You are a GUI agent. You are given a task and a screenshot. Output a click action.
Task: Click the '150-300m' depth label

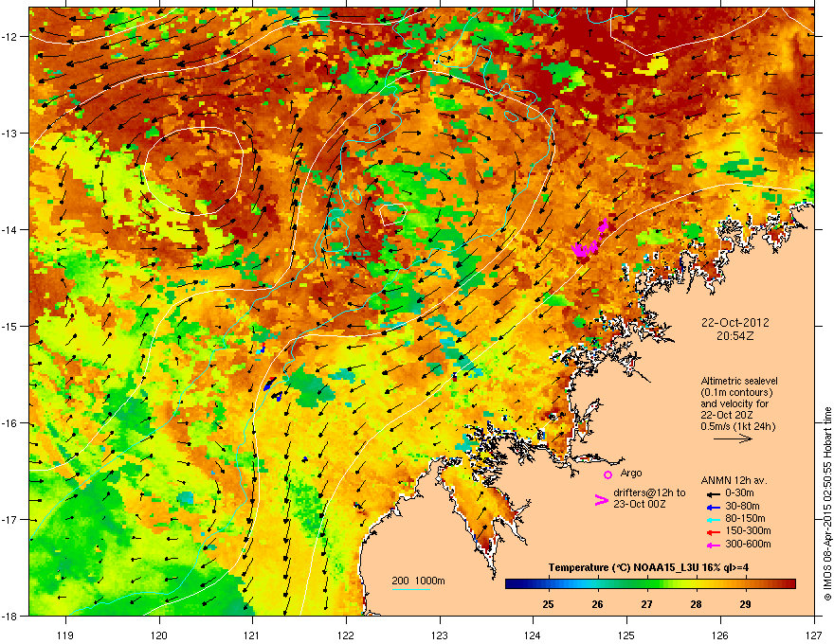coord(748,530)
